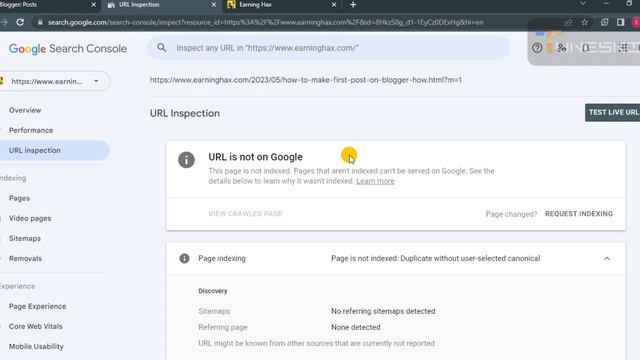Open the tab search chevron in title bar
The width and height of the screenshot is (640, 360).
(583, 4)
